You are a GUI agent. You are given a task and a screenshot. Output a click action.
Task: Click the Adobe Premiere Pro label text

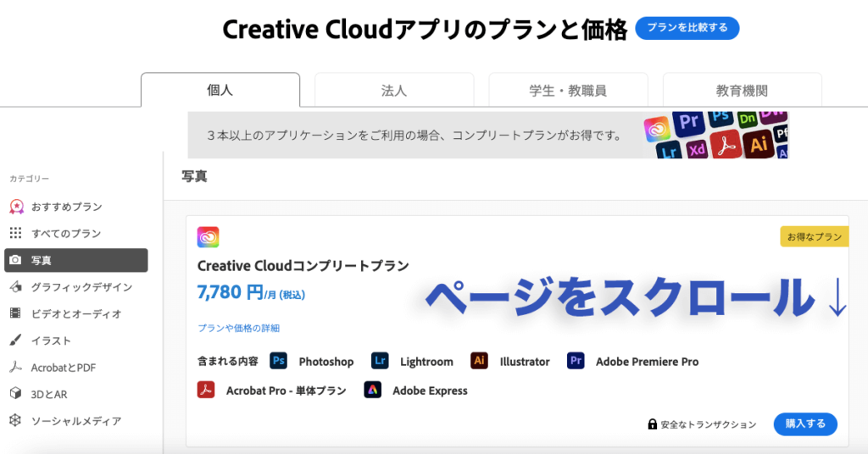coord(647,362)
